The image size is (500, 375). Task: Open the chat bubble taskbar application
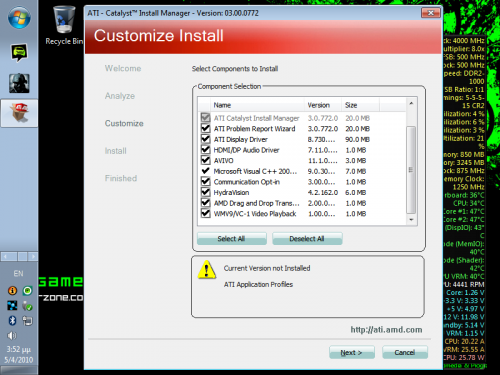tap(19, 53)
